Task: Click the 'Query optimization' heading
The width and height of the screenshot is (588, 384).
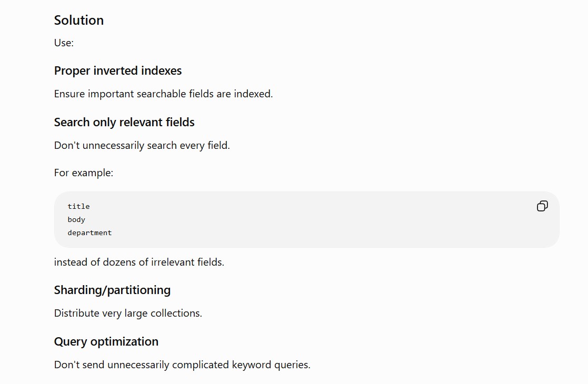Action: [106, 342]
